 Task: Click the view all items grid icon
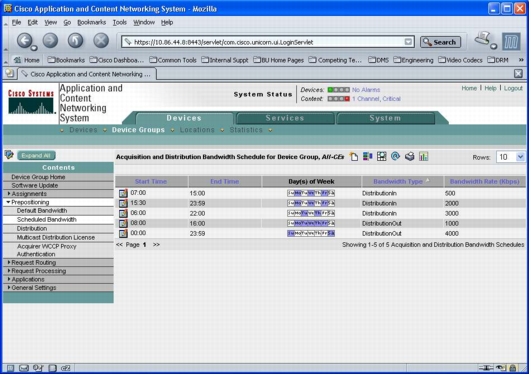point(381,156)
